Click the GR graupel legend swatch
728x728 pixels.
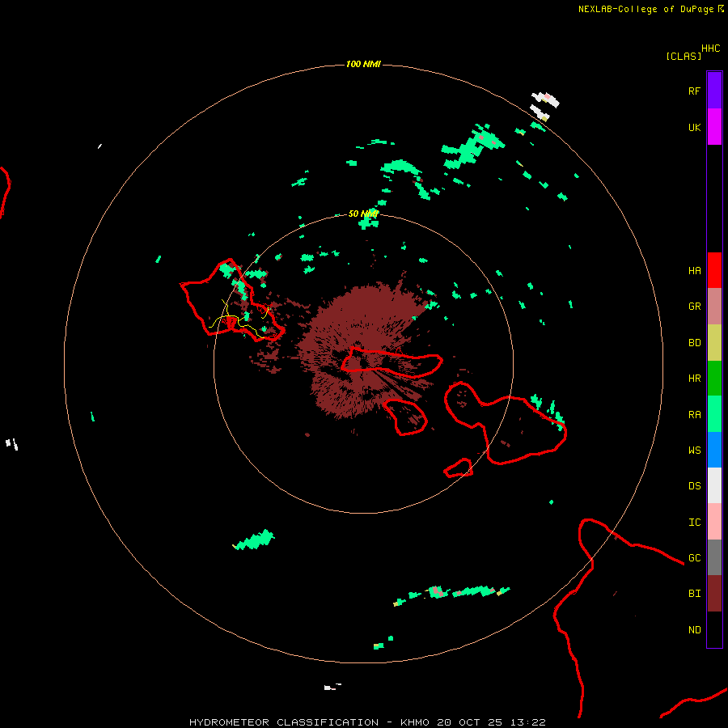click(714, 307)
